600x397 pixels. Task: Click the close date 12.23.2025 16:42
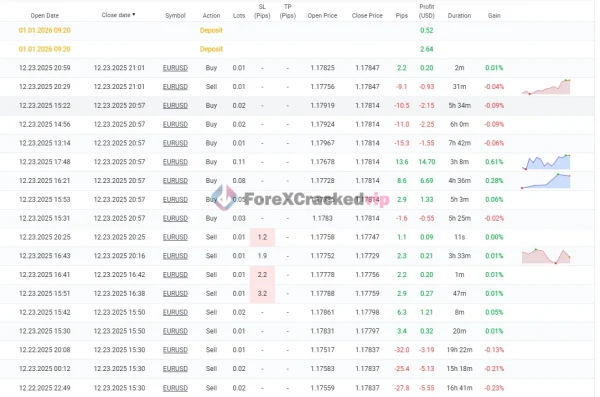[x=119, y=275]
